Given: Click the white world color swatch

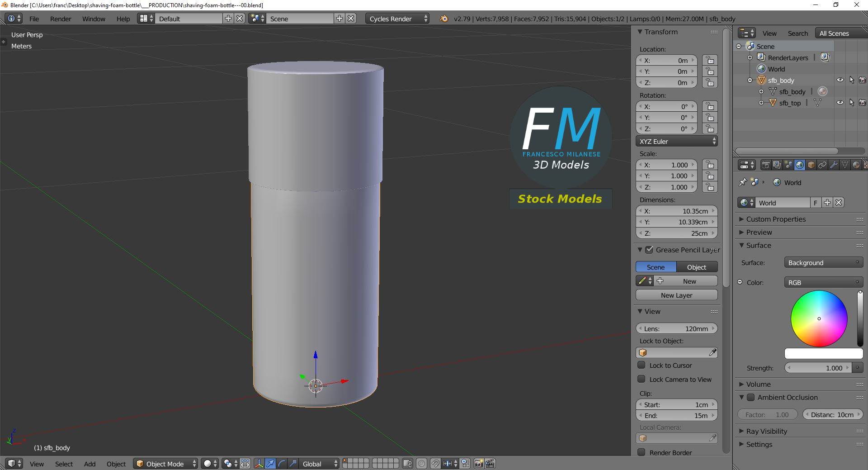Looking at the screenshot, I should click(824, 353).
